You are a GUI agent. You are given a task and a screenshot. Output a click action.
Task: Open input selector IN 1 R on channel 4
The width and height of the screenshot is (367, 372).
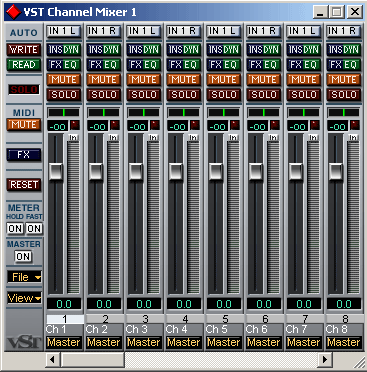(184, 31)
